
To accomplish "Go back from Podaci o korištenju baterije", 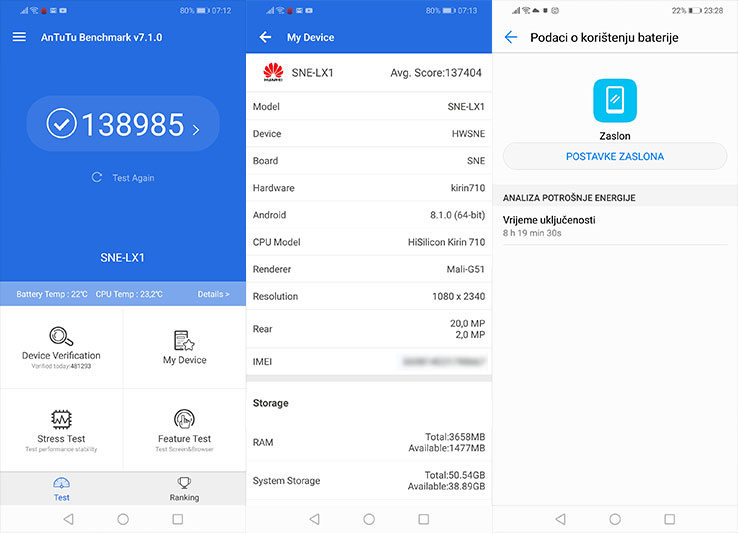I will [x=511, y=37].
